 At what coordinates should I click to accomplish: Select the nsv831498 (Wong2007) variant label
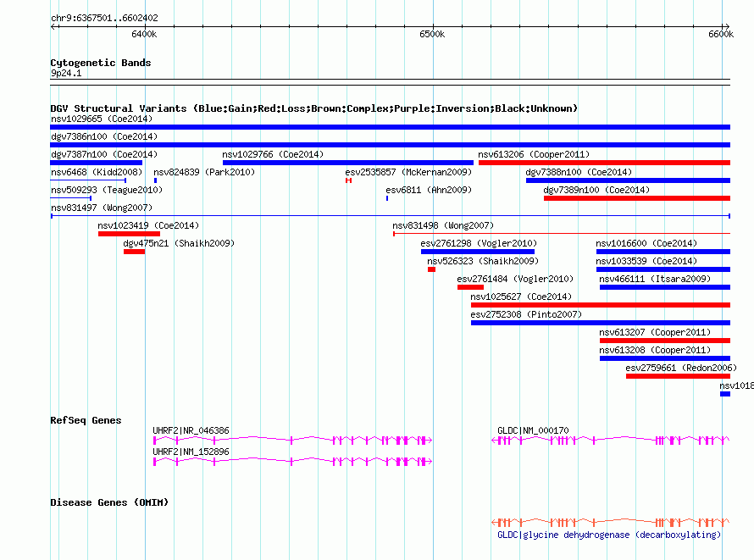[443, 225]
